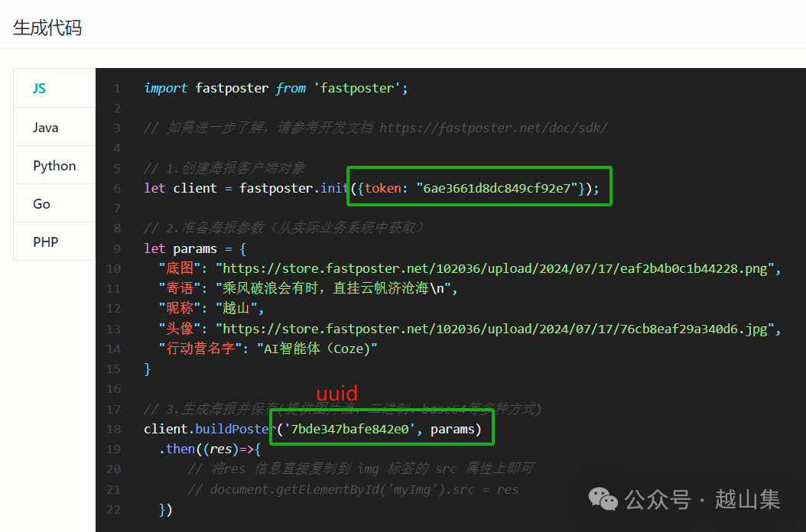806x532 pixels.
Task: Click line number 22 in gutter
Action: 114,509
